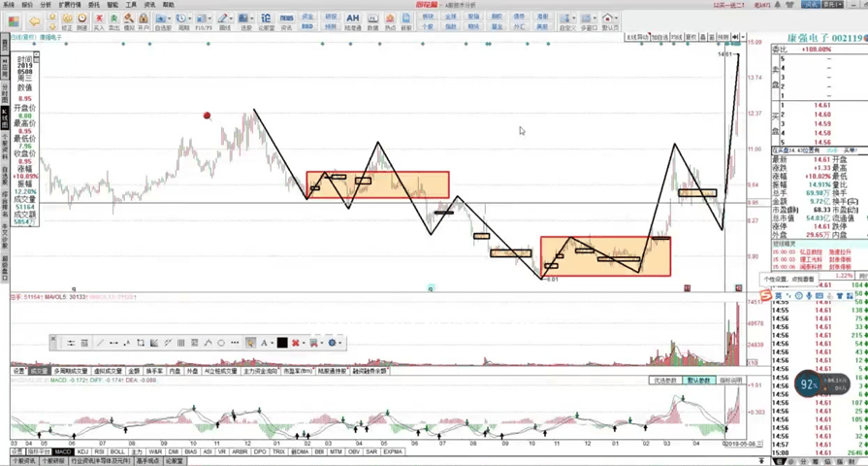Click the red delete drawings icon
Viewport: 868px width, 466px height.
click(296, 343)
